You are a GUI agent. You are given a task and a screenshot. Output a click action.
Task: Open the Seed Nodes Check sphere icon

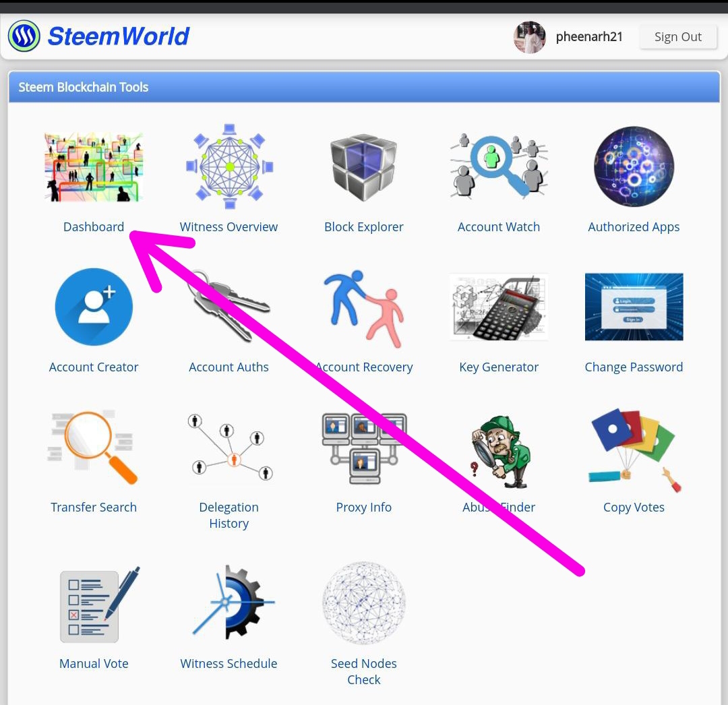click(x=364, y=603)
